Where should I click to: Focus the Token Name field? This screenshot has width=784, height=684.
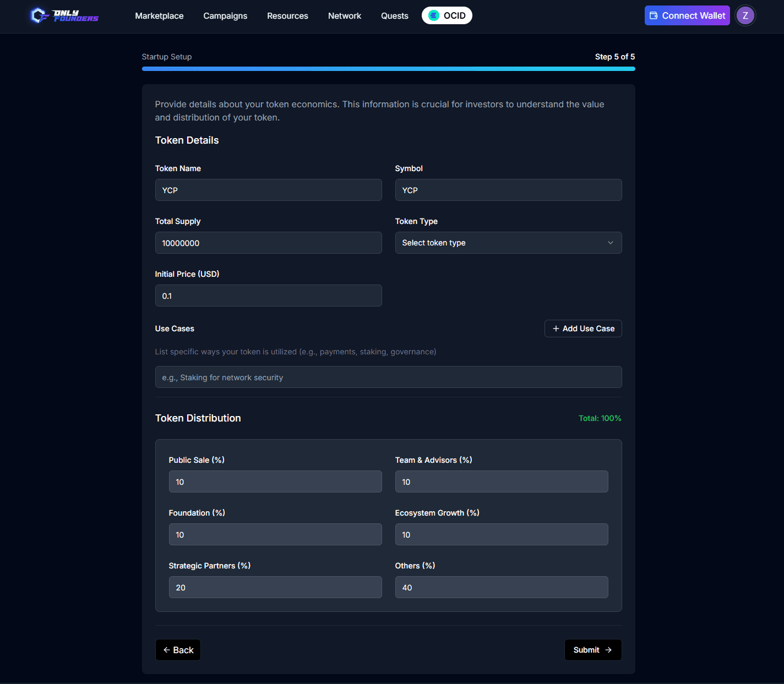tap(268, 190)
